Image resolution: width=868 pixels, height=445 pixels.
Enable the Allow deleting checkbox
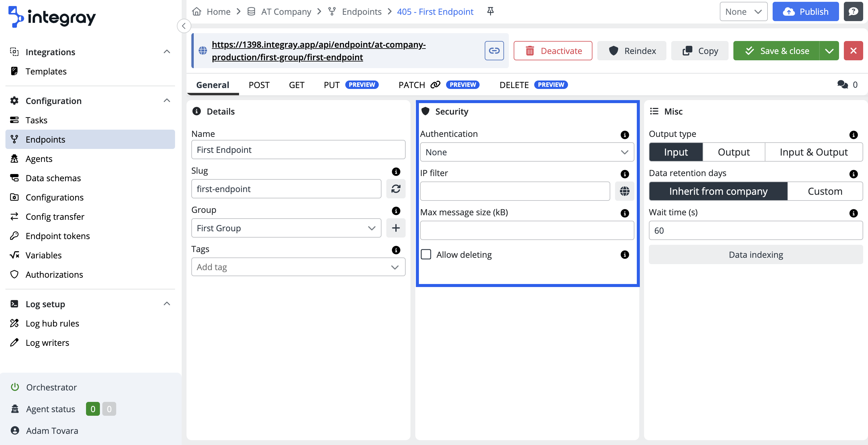(426, 254)
